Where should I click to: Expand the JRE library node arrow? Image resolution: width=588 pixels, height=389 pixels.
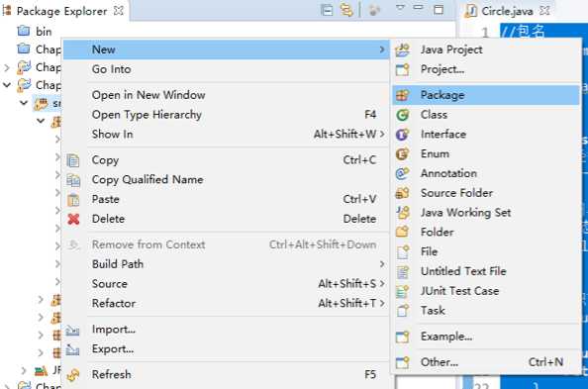(24, 371)
